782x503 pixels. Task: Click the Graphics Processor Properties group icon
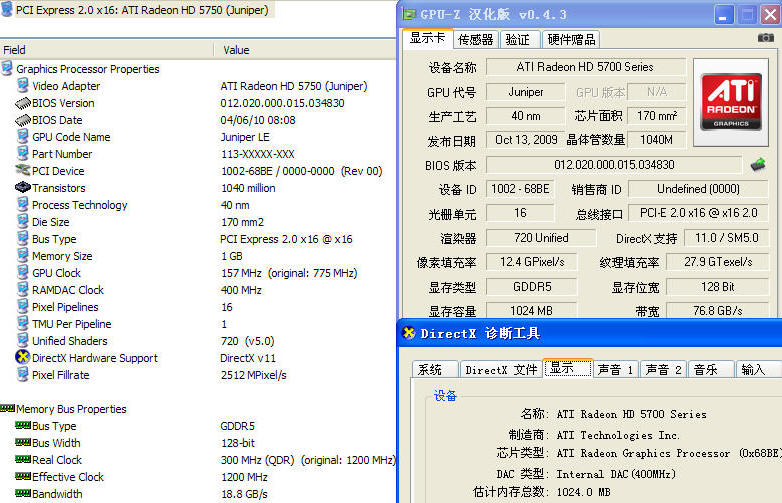point(7,68)
